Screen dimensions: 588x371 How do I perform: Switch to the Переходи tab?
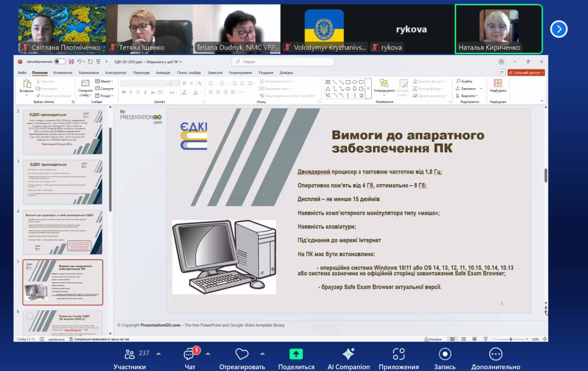click(141, 73)
